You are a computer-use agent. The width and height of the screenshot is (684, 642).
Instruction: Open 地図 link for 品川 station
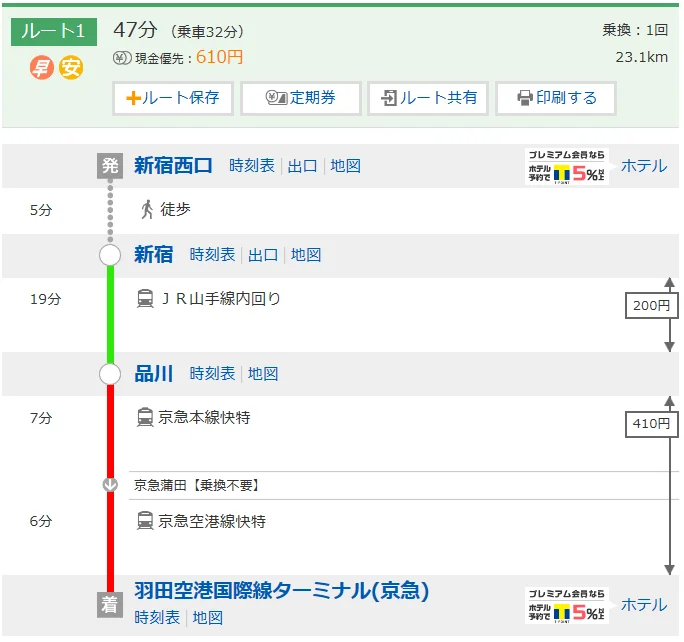(263, 374)
